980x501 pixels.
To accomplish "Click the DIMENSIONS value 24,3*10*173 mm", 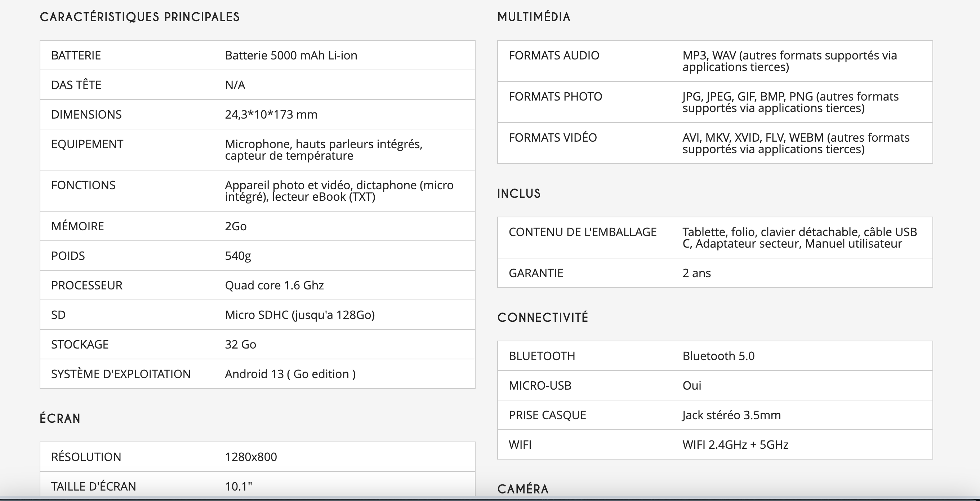I will (271, 115).
